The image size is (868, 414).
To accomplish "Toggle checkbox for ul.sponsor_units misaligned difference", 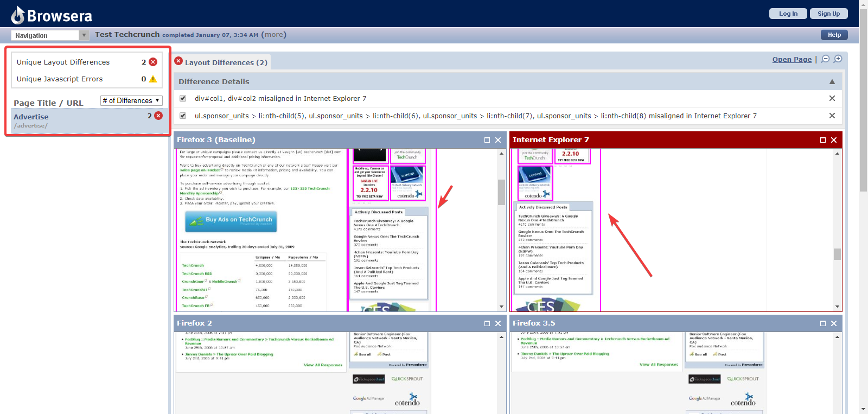I will 183,116.
